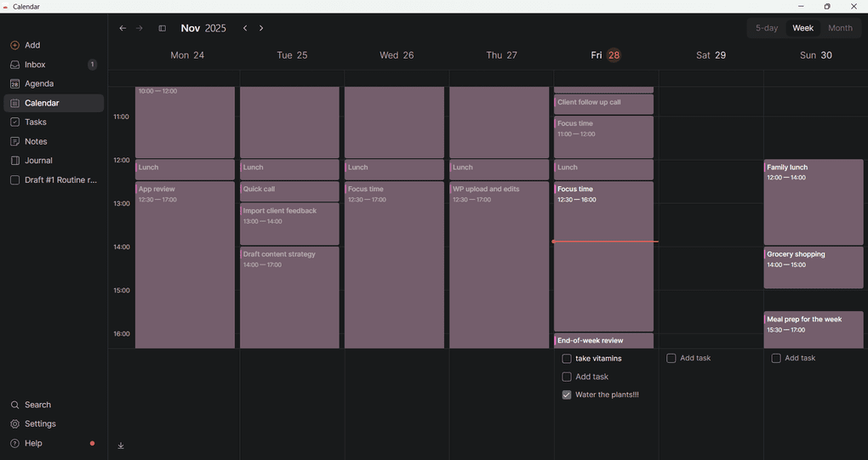This screenshot has width=868, height=460.
Task: Open Monday's Lunch event
Action: tap(185, 170)
